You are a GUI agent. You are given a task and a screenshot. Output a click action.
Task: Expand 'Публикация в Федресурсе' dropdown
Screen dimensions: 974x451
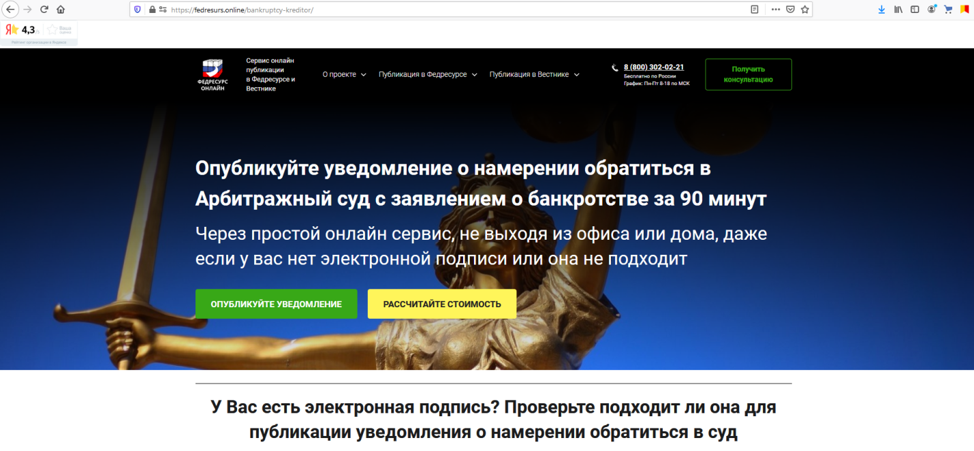coord(427,74)
